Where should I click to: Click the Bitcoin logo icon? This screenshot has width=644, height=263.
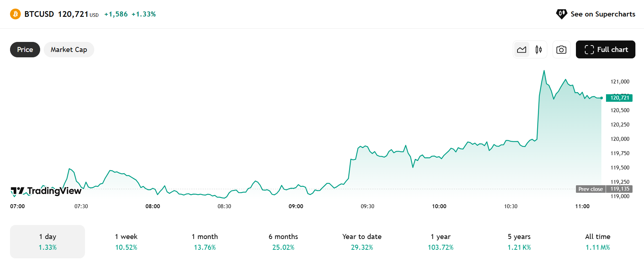pos(15,14)
